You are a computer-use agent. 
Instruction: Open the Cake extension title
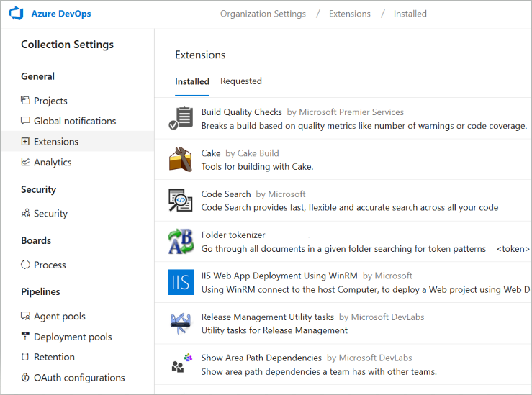tap(211, 153)
